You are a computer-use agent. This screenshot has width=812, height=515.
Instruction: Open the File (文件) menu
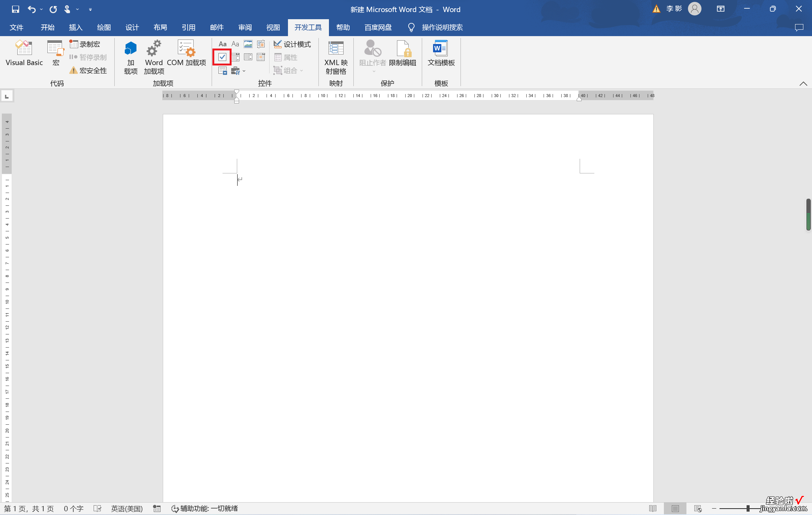17,27
